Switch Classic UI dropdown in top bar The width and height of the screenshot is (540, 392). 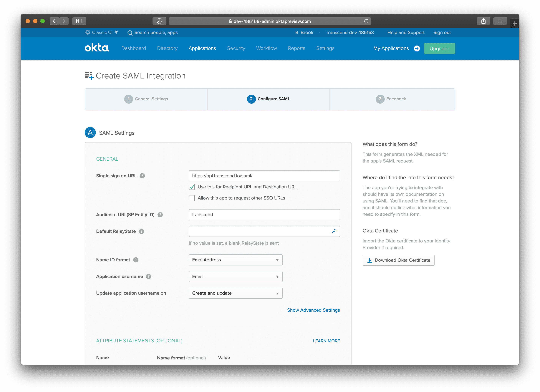[x=102, y=33]
